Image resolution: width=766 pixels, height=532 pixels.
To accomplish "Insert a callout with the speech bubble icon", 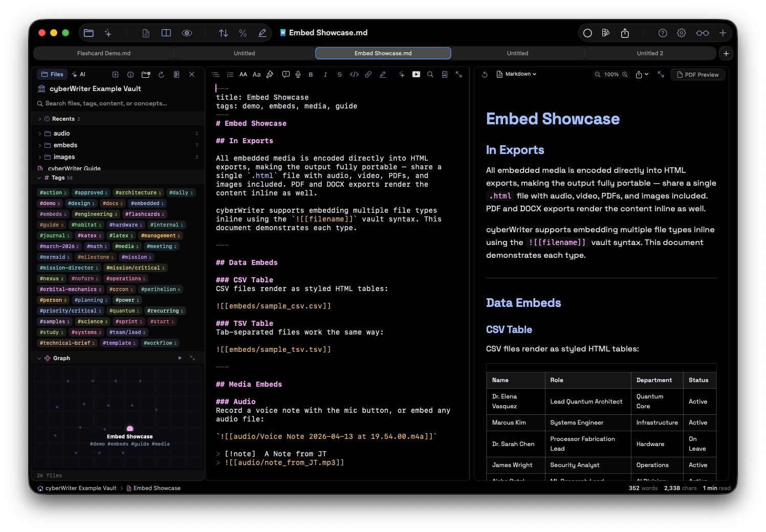I will click(286, 75).
